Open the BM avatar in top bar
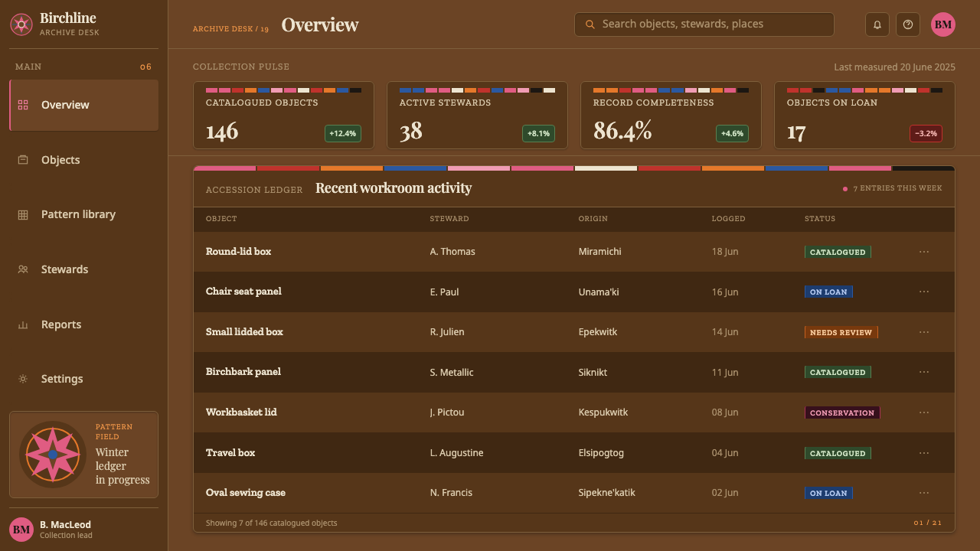The width and height of the screenshot is (980, 551). (x=943, y=24)
